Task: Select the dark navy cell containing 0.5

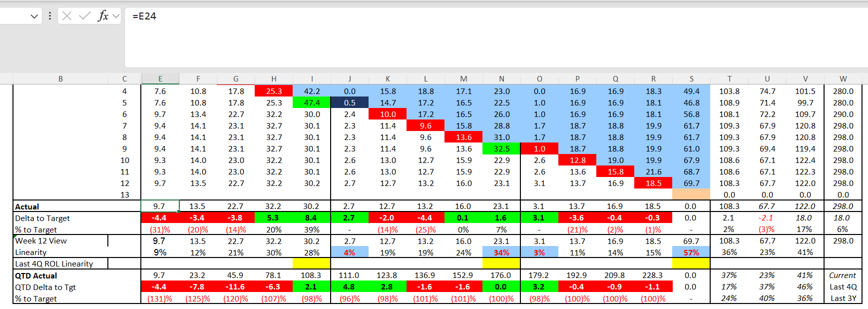Action: (x=350, y=102)
